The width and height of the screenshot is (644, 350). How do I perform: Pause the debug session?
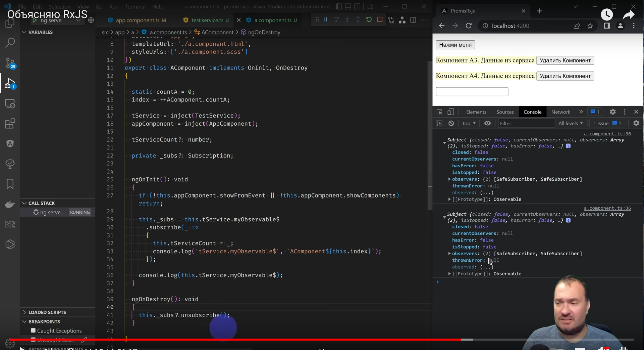click(x=325, y=20)
